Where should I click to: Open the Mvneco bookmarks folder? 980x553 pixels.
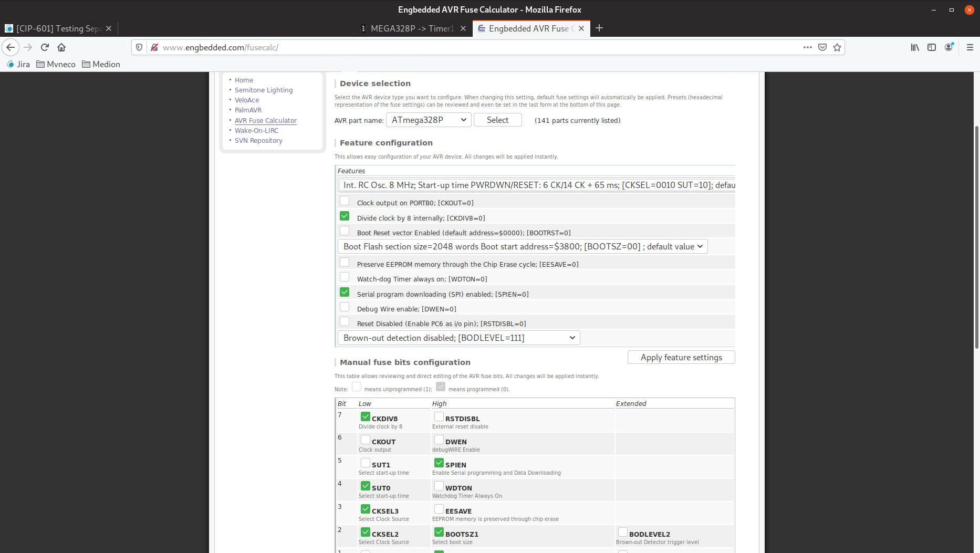click(x=56, y=64)
